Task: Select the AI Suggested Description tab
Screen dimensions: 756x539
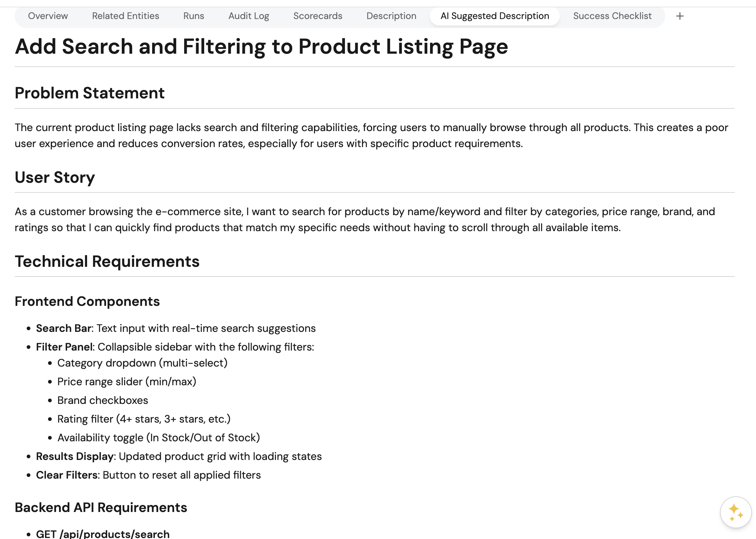Action: click(x=494, y=16)
